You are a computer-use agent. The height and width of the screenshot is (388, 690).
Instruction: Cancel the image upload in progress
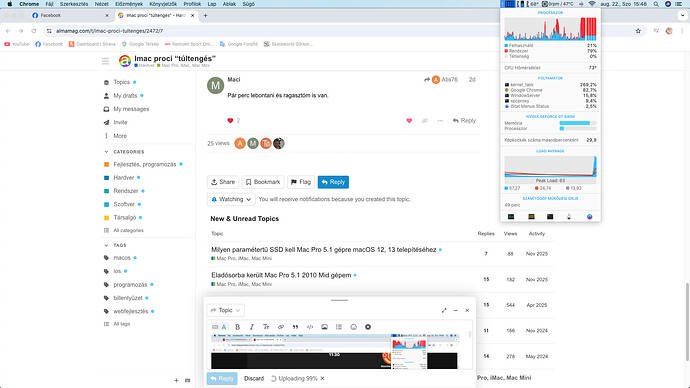[323, 378]
